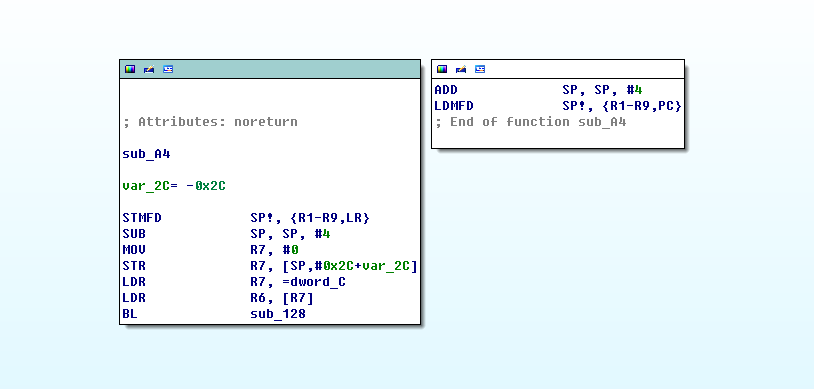Screen dimensions: 814x389
Task: Click the 'R6, [R7]' operand
Action: click(x=282, y=299)
